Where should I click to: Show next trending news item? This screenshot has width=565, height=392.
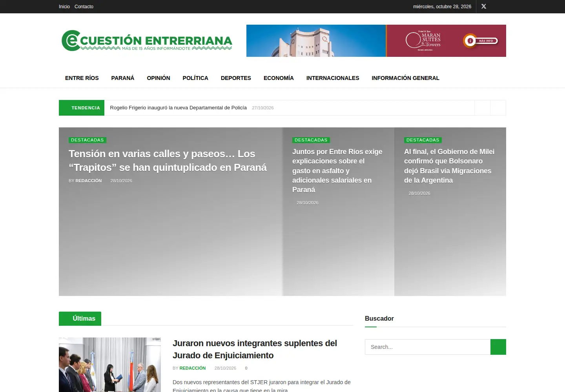498,108
